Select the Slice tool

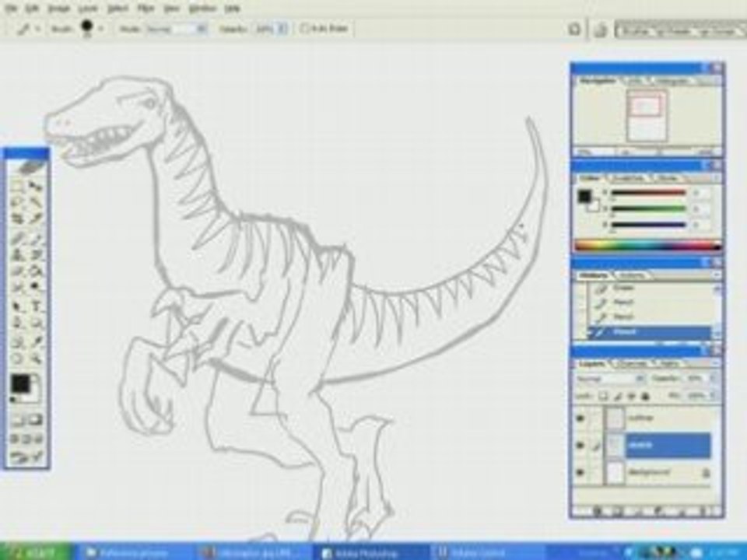[36, 219]
